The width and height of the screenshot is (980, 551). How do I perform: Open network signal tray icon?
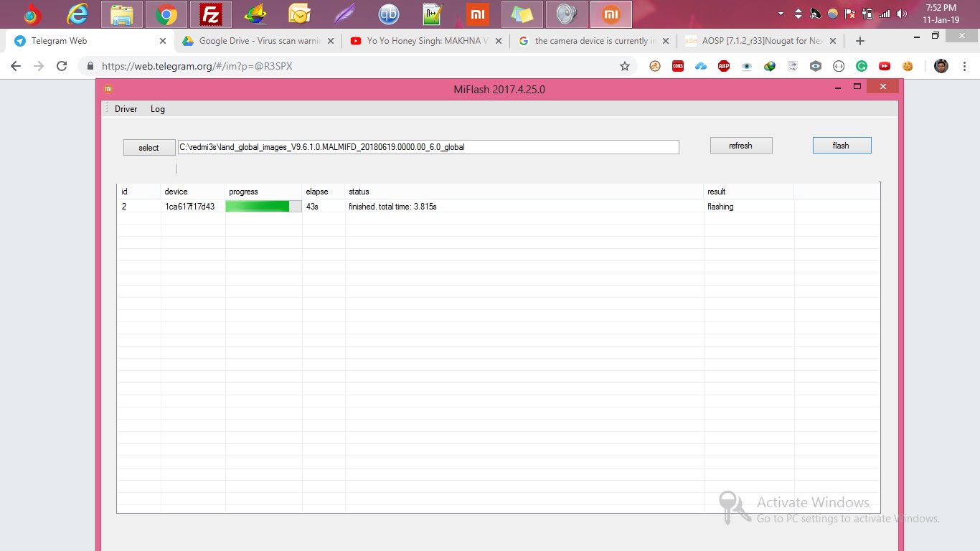click(x=885, y=14)
